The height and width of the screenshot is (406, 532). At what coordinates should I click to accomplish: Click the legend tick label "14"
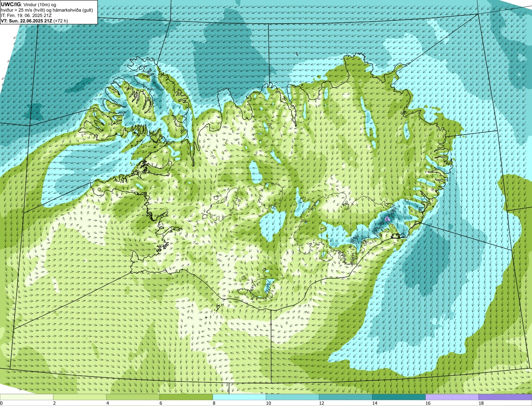point(375,403)
